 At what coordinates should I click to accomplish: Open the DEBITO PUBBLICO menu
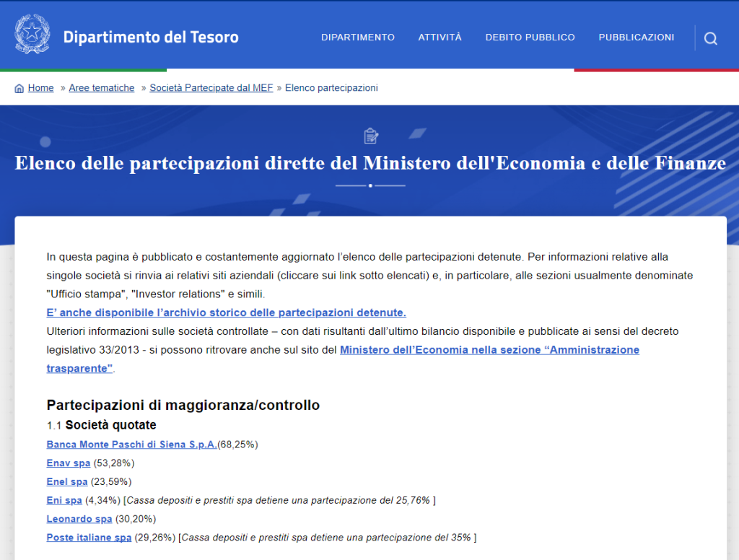pos(530,38)
